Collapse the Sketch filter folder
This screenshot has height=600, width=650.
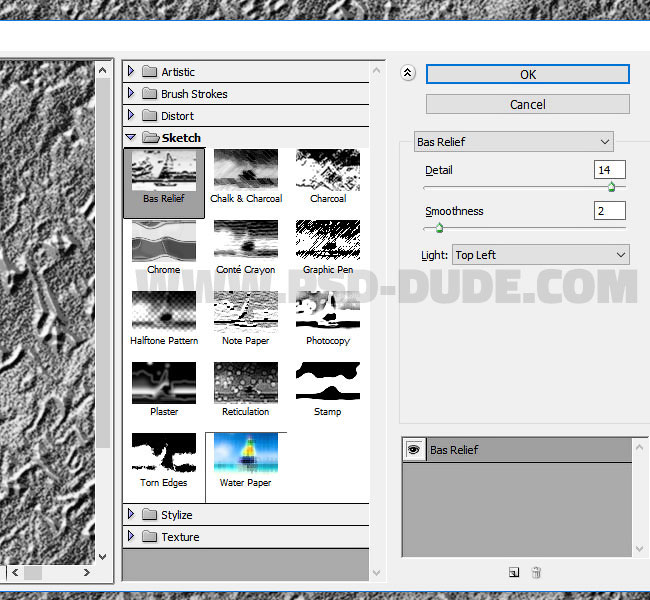131,137
